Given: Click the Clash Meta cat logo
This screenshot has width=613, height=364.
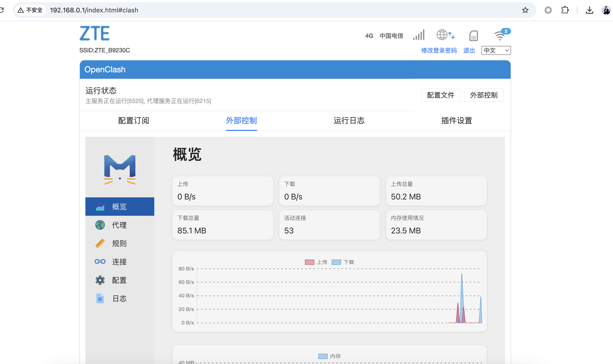Looking at the screenshot, I should point(120,169).
